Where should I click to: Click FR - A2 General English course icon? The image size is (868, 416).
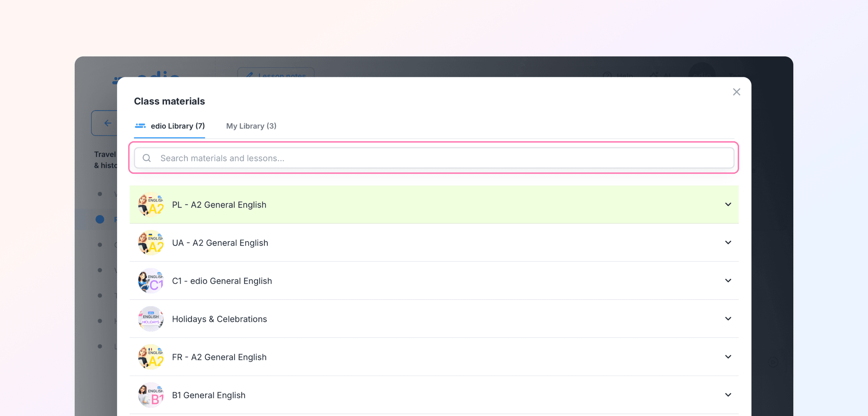point(151,357)
